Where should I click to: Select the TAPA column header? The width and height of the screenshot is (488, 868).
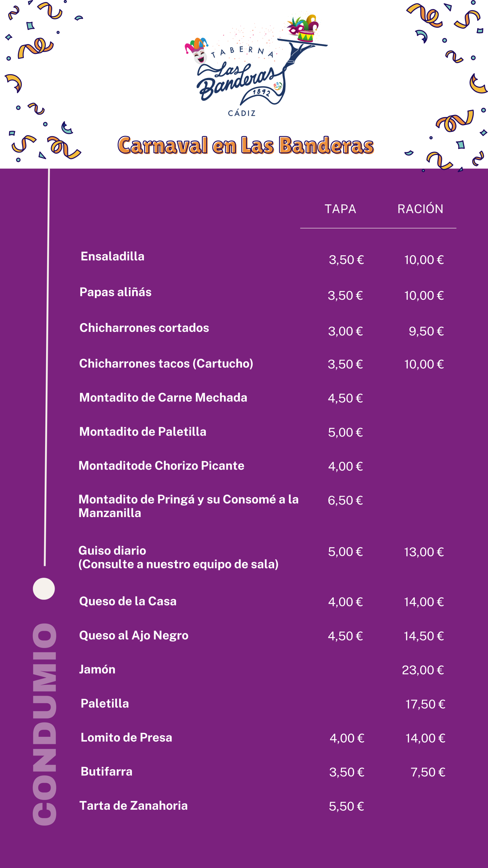(340, 209)
